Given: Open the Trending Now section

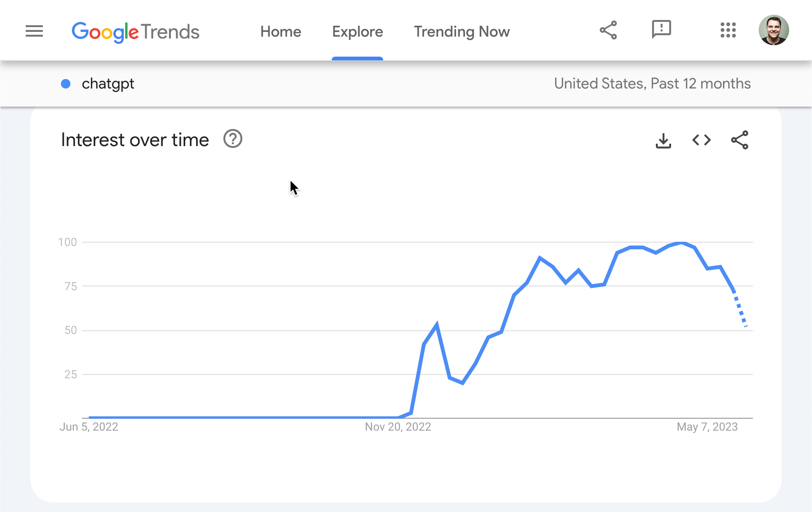Looking at the screenshot, I should (461, 31).
